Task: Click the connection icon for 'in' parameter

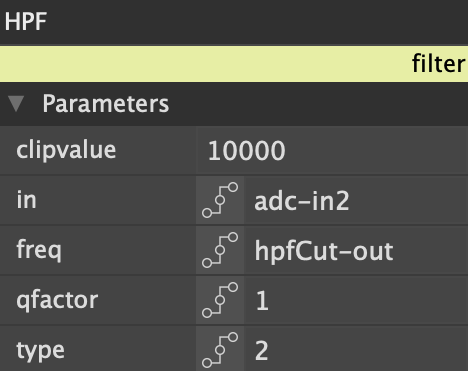Action: pyautogui.click(x=220, y=200)
